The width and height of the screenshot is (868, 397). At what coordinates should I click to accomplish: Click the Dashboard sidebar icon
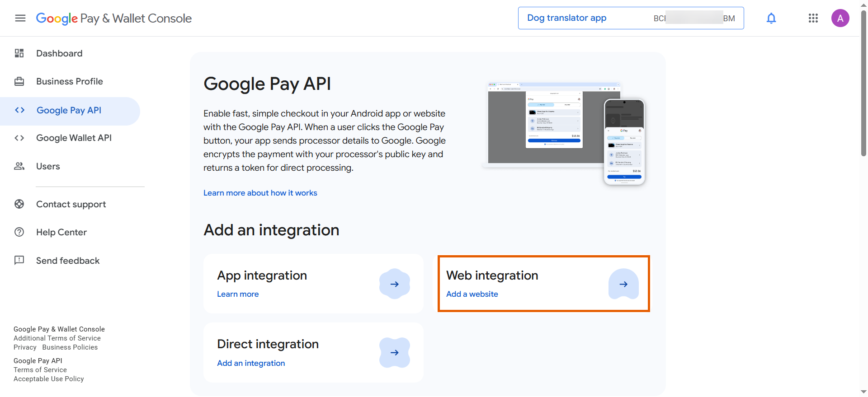pos(19,53)
